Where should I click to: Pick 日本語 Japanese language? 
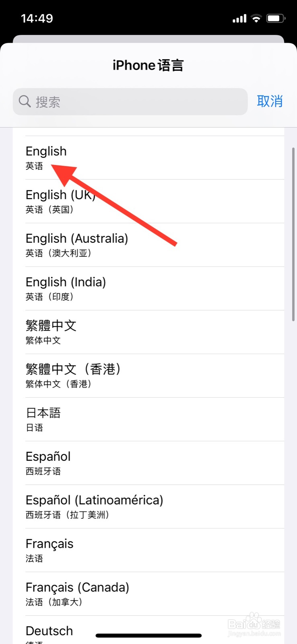[x=148, y=419]
